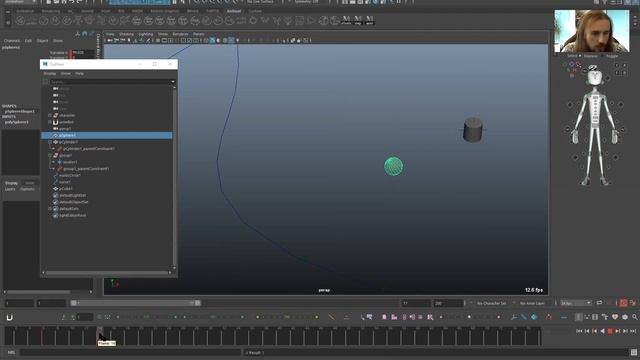Viewport: 640px width, 360px height.
Task: Click the Outliner vertical scrollbar
Action: (x=175, y=178)
